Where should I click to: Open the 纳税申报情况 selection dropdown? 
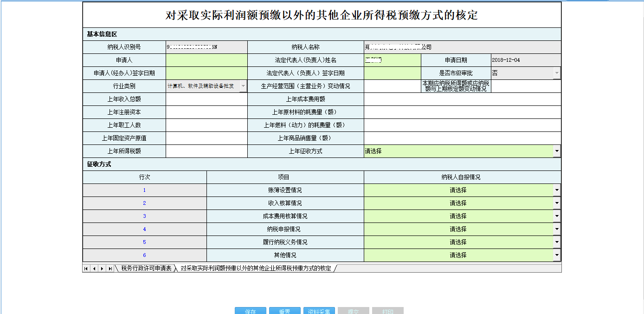(x=556, y=229)
